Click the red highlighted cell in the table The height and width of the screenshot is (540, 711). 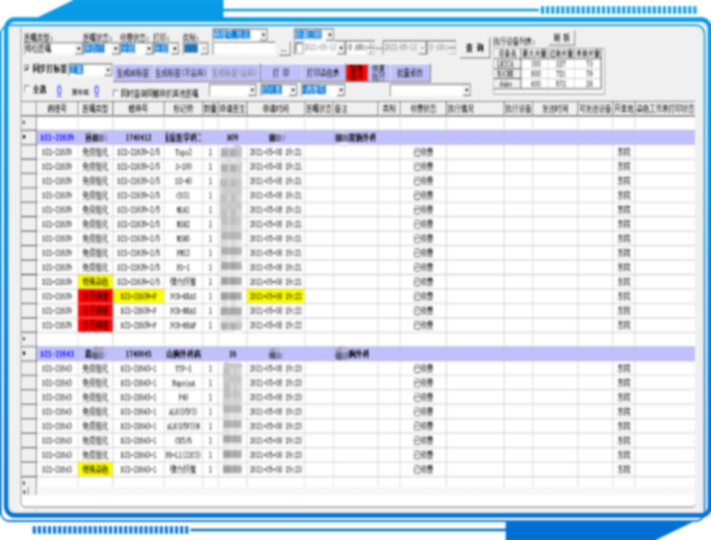(x=96, y=297)
